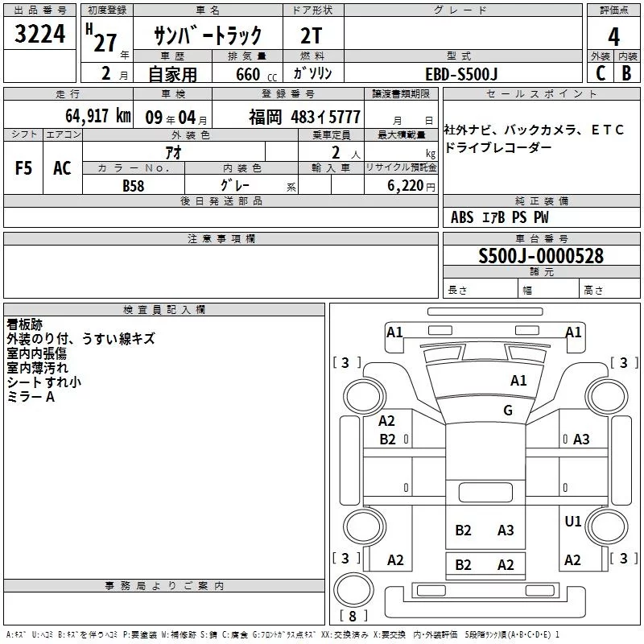
Task: Select the recycle deposit 6,220円
Action: [411, 186]
